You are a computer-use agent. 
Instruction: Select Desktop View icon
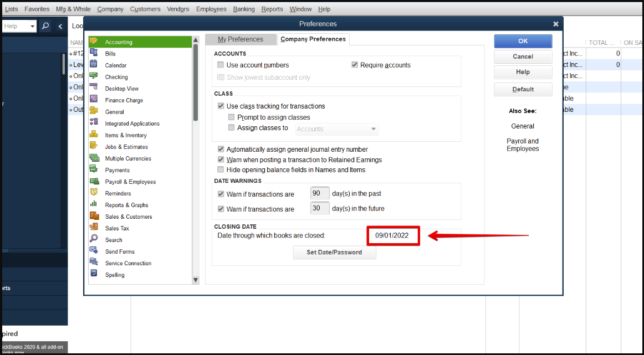(x=94, y=88)
